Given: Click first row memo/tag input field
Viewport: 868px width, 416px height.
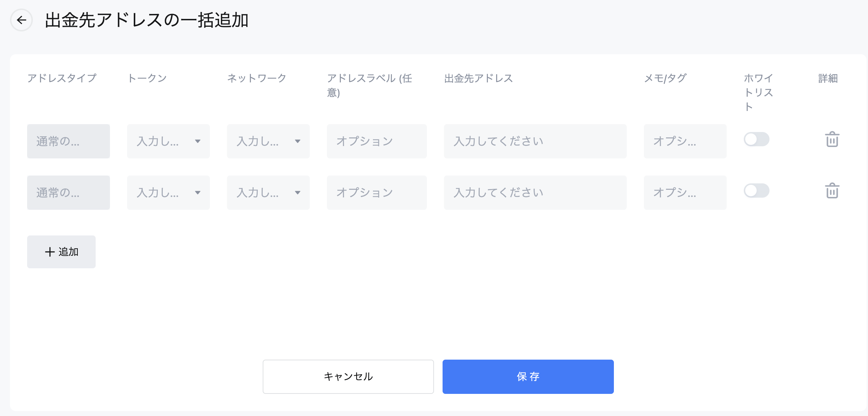Looking at the screenshot, I should 685,141.
